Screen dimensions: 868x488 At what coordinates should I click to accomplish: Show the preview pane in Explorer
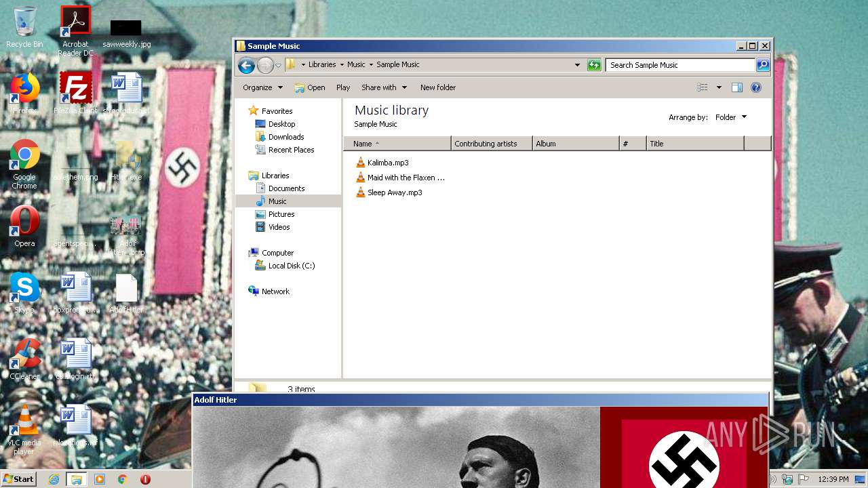737,87
